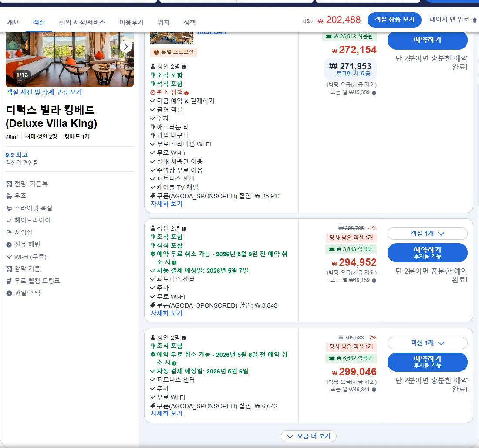Click info icon for 5월 9일 free cancellation

tap(174, 263)
